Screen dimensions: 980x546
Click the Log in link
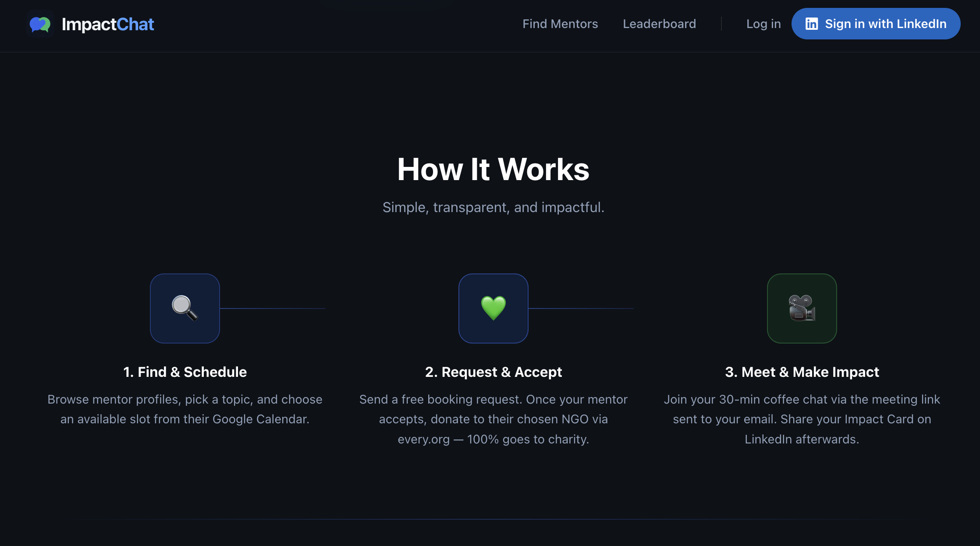click(x=763, y=24)
